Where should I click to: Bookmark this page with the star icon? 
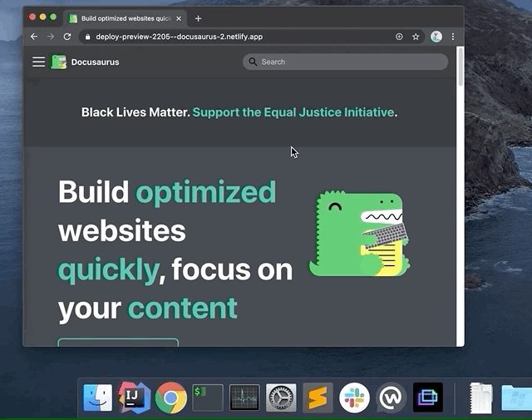[416, 37]
